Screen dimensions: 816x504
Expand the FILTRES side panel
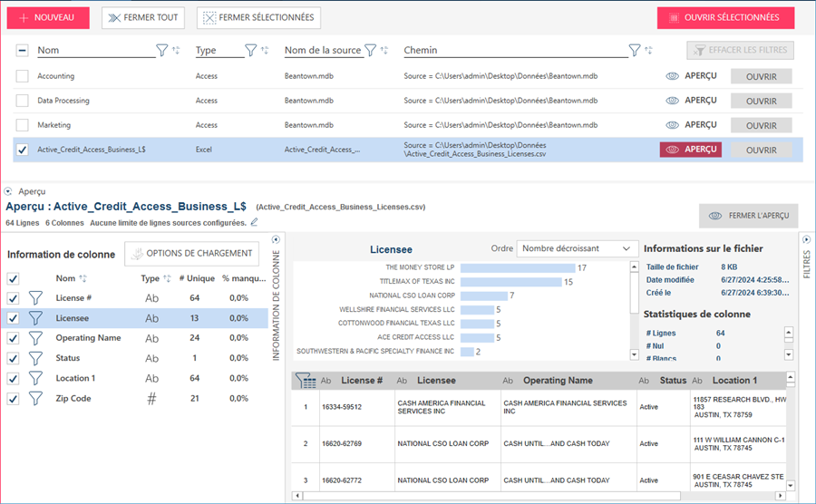(805, 238)
